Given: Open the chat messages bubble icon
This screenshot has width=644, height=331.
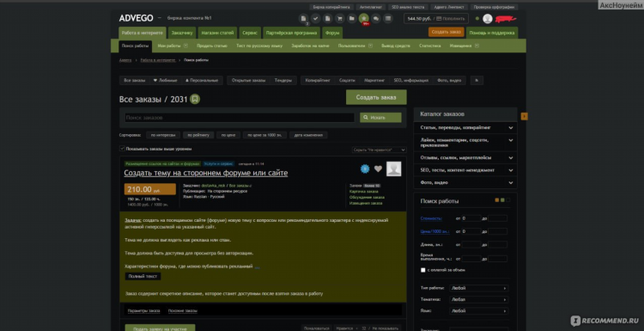Looking at the screenshot, I should pos(376,19).
